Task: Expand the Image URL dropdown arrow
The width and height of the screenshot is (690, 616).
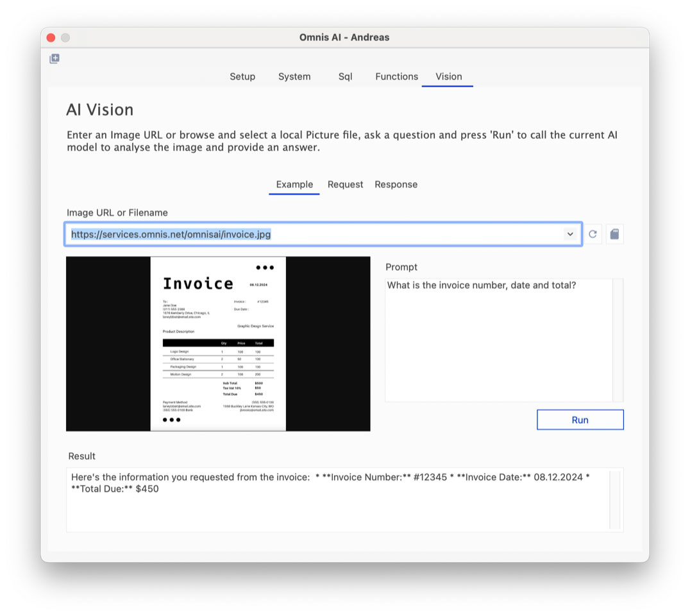Action: [x=570, y=234]
